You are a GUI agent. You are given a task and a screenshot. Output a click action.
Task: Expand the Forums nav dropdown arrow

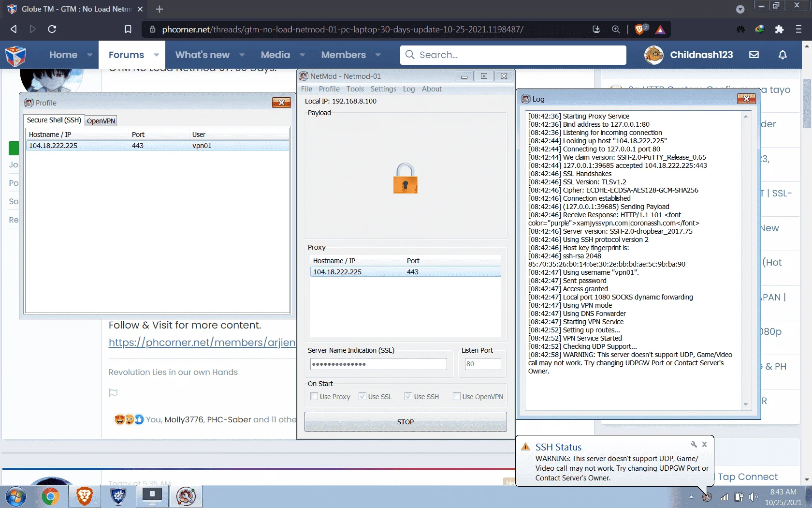pos(156,55)
